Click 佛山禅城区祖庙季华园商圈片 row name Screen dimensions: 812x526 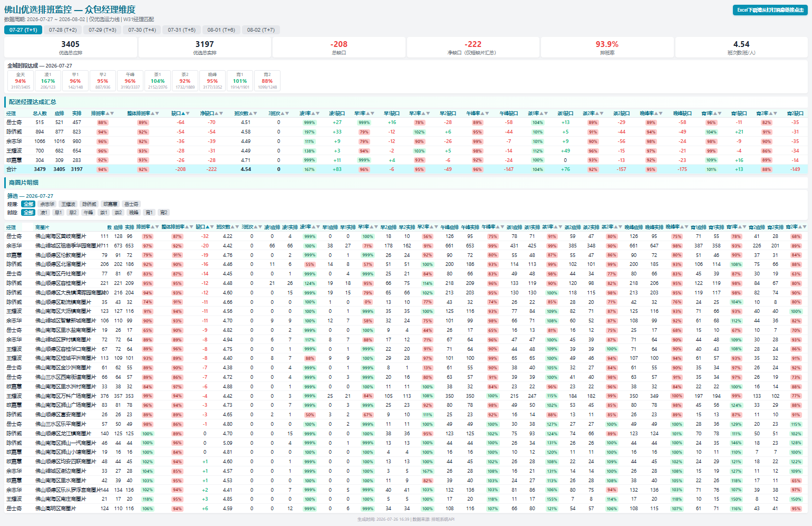coord(68,246)
